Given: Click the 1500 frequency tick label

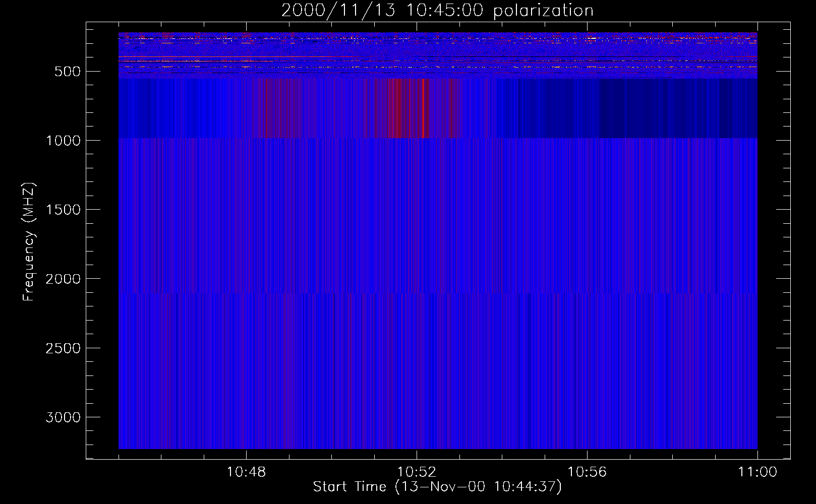Looking at the screenshot, I should click(63, 210).
